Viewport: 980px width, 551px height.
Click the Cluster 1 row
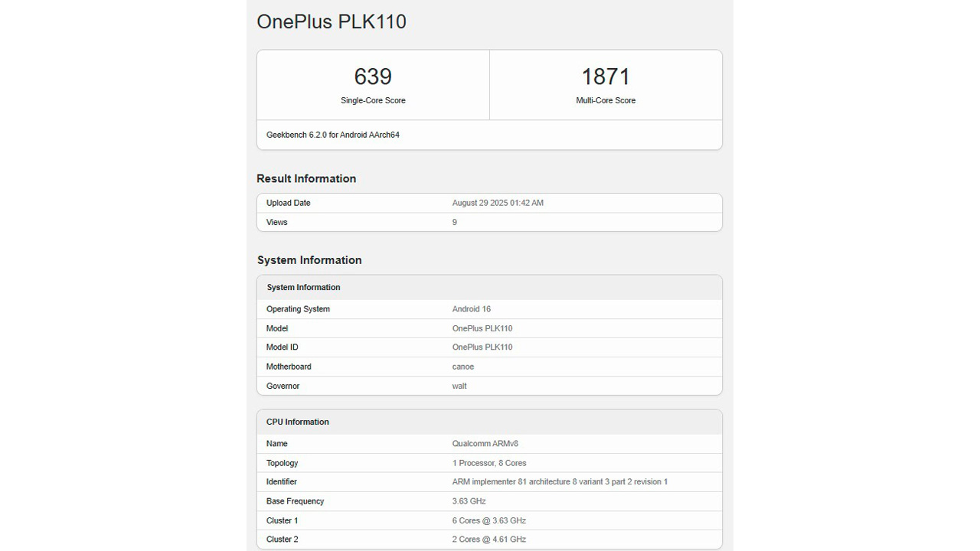pos(489,520)
